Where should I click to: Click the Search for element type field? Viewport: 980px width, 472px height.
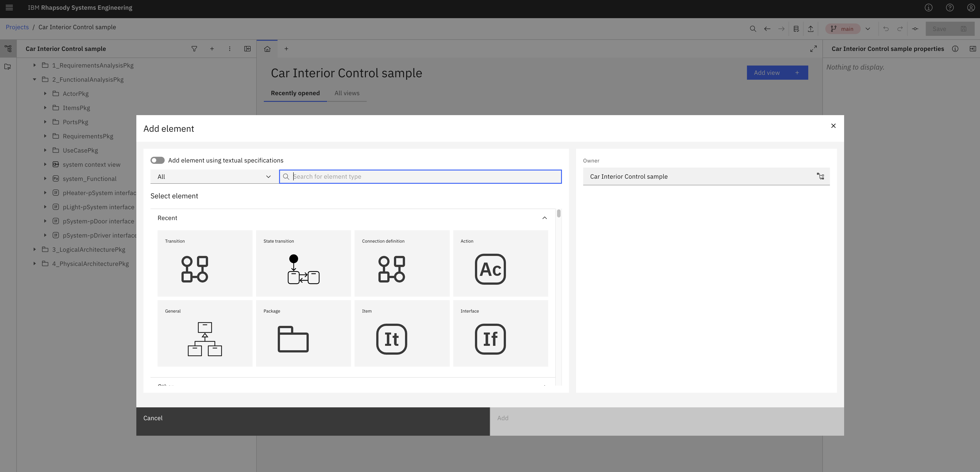pyautogui.click(x=424, y=177)
